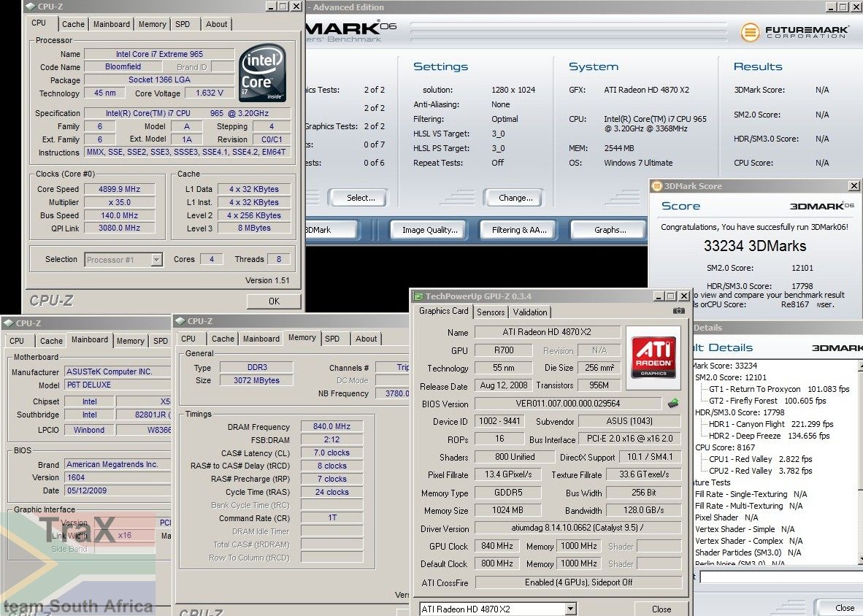
Task: Open About tab in top CPU-Z window
Action: 216,24
